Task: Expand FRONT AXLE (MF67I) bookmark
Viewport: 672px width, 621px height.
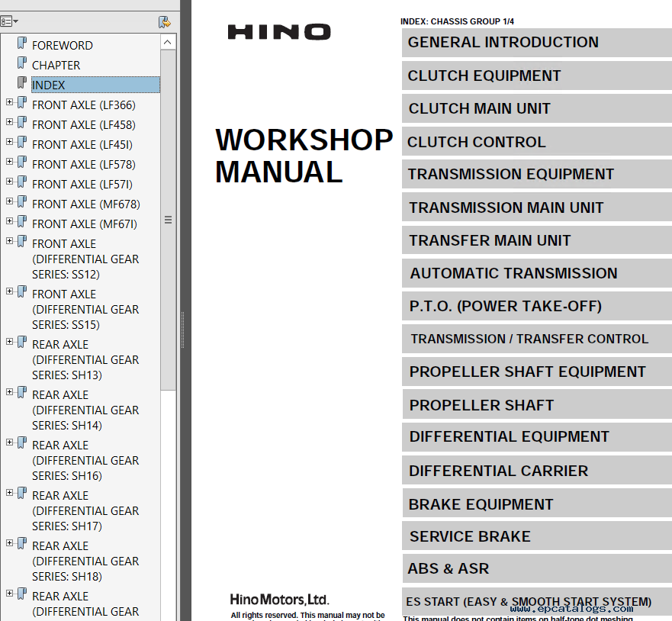Action: 9,221
